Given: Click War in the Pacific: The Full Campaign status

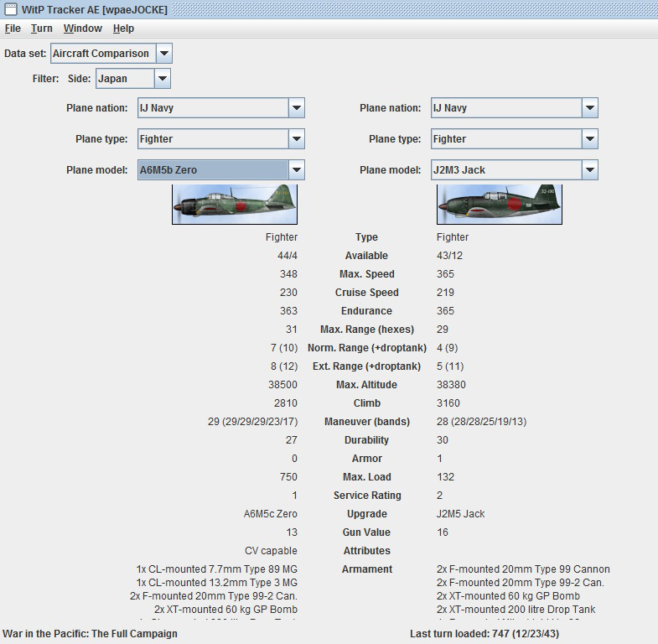Looking at the screenshot, I should [x=90, y=634].
